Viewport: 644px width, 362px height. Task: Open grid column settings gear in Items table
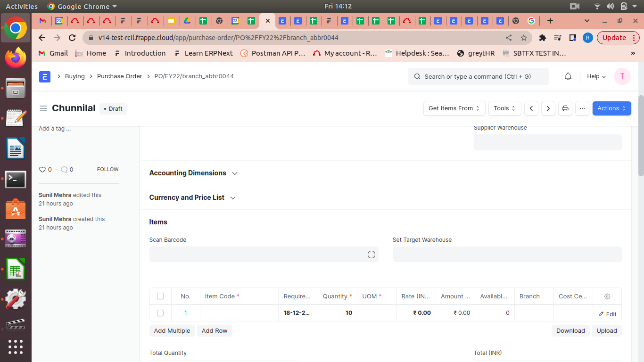pyautogui.click(x=607, y=296)
